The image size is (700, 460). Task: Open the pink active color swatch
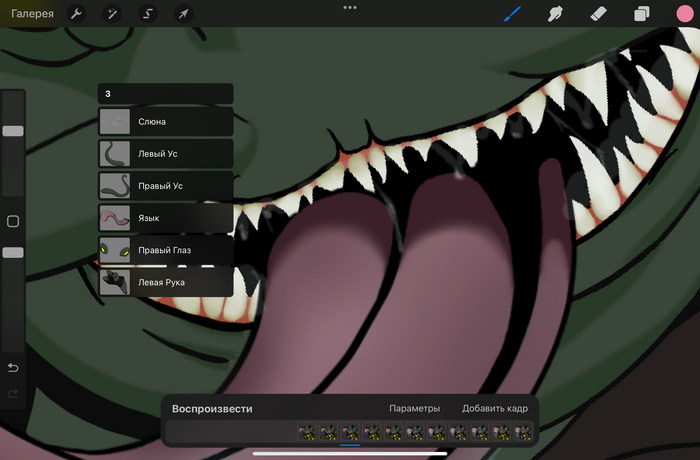click(x=684, y=14)
